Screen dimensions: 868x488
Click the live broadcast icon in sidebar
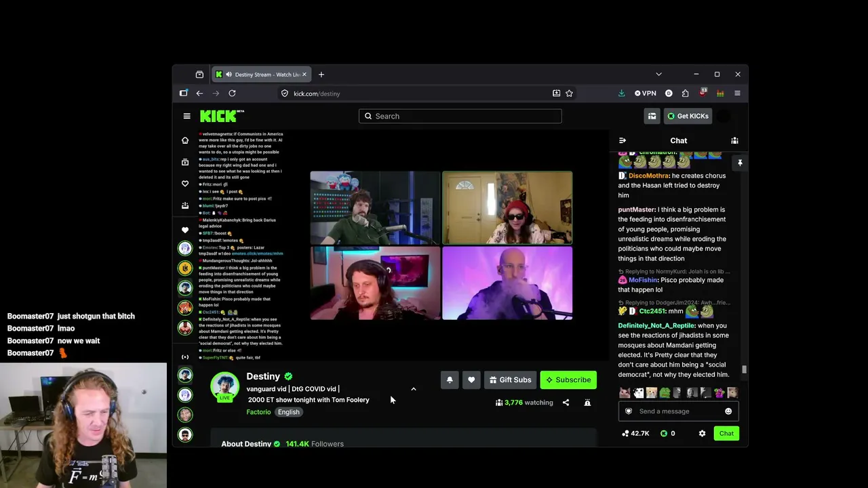[x=185, y=357]
